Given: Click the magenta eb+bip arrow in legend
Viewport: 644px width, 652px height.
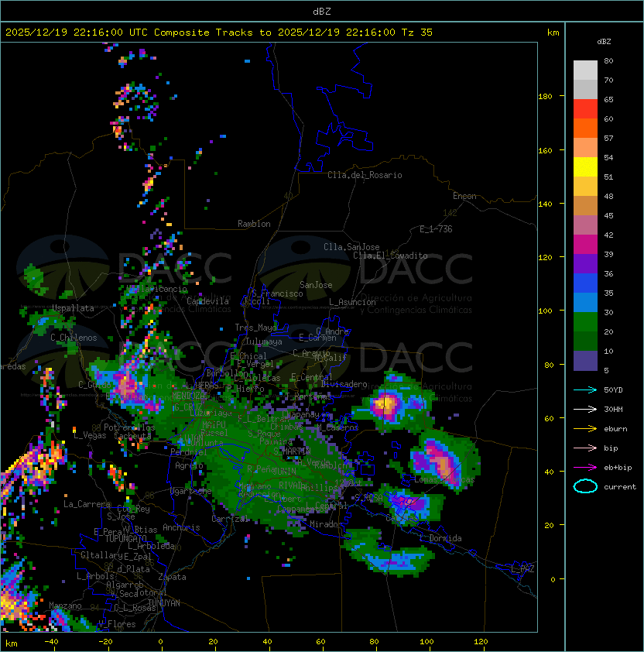Looking at the screenshot, I should tap(585, 468).
